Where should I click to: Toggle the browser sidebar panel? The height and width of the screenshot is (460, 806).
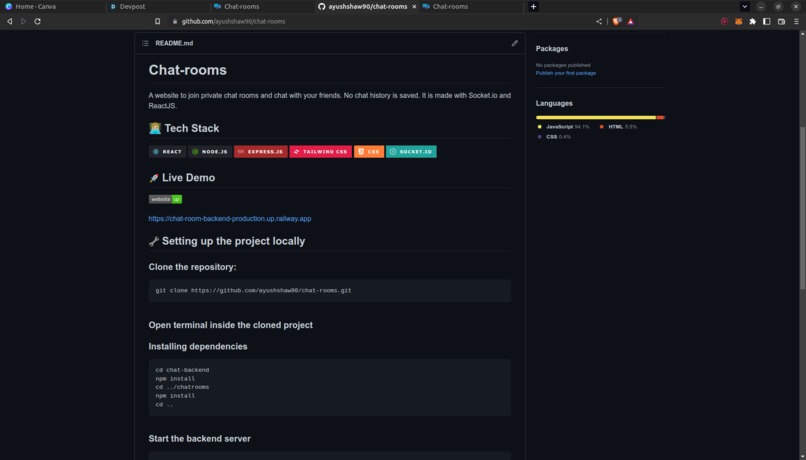click(767, 21)
